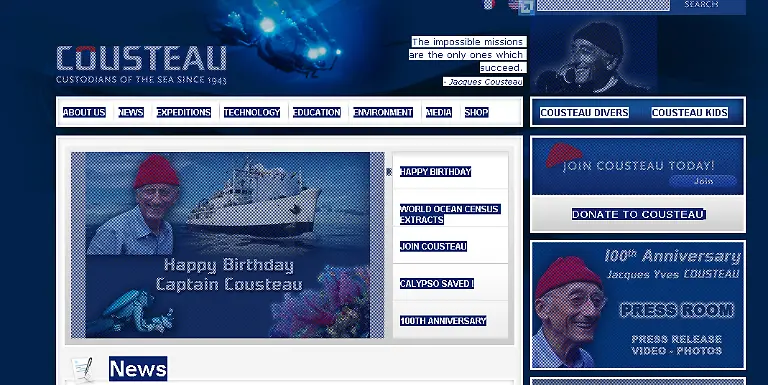Click the Happy Birthday Captain Cousteau slideshow image

click(228, 245)
